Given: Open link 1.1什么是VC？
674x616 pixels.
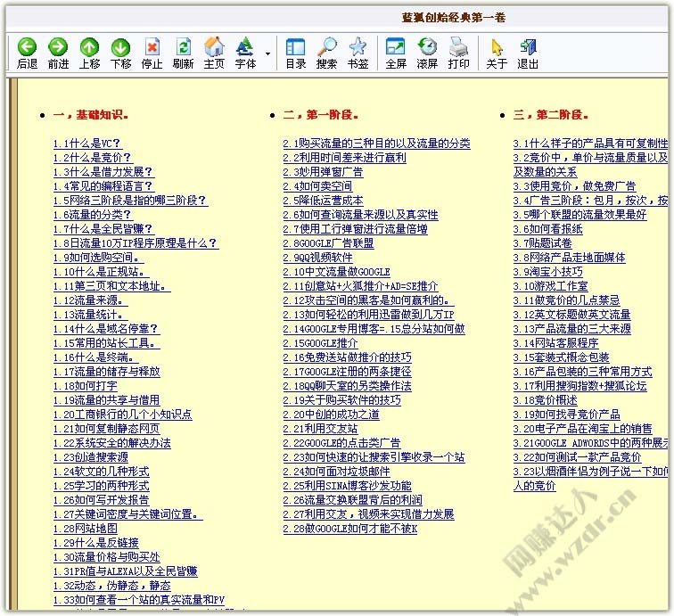Looking at the screenshot, I should tap(86, 144).
